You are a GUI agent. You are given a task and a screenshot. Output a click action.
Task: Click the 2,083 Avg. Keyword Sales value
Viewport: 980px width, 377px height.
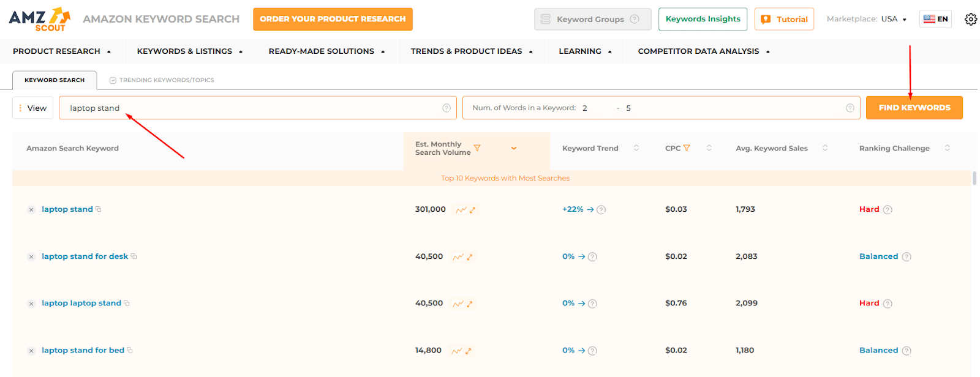pyautogui.click(x=747, y=256)
